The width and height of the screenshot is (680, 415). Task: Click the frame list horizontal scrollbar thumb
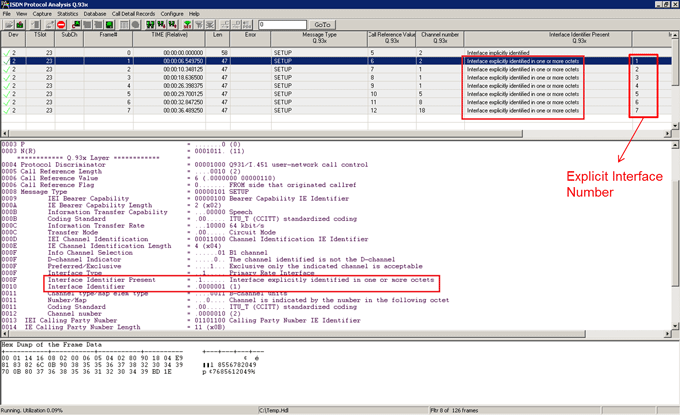(265, 134)
